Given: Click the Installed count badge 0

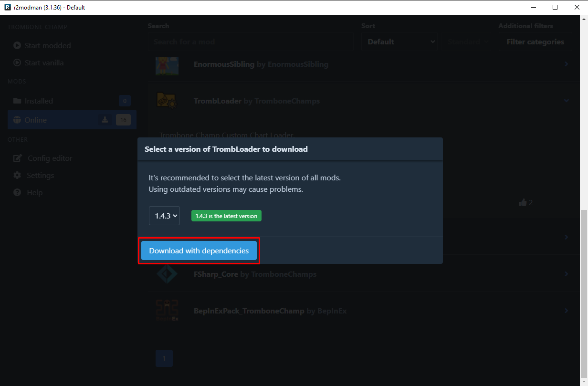Looking at the screenshot, I should point(125,101).
